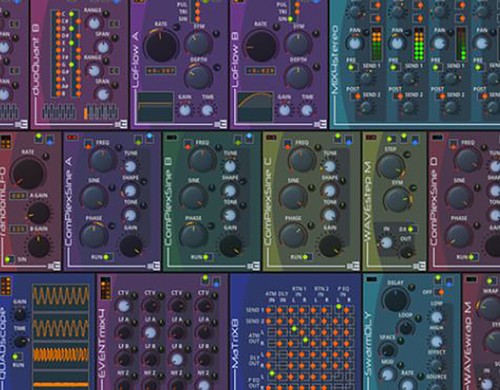Click the logo icon at duoQuant B's bottom corner
This screenshot has height=390, width=500.
[x=121, y=124]
